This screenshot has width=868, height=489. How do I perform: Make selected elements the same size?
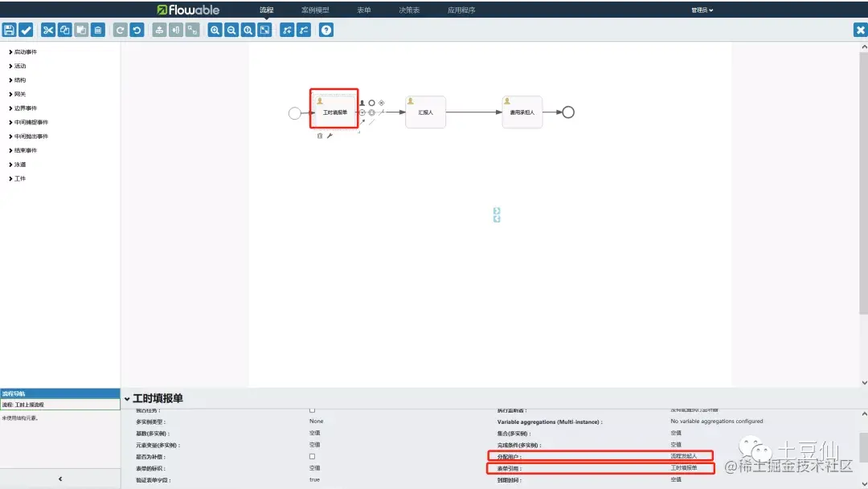click(x=193, y=30)
